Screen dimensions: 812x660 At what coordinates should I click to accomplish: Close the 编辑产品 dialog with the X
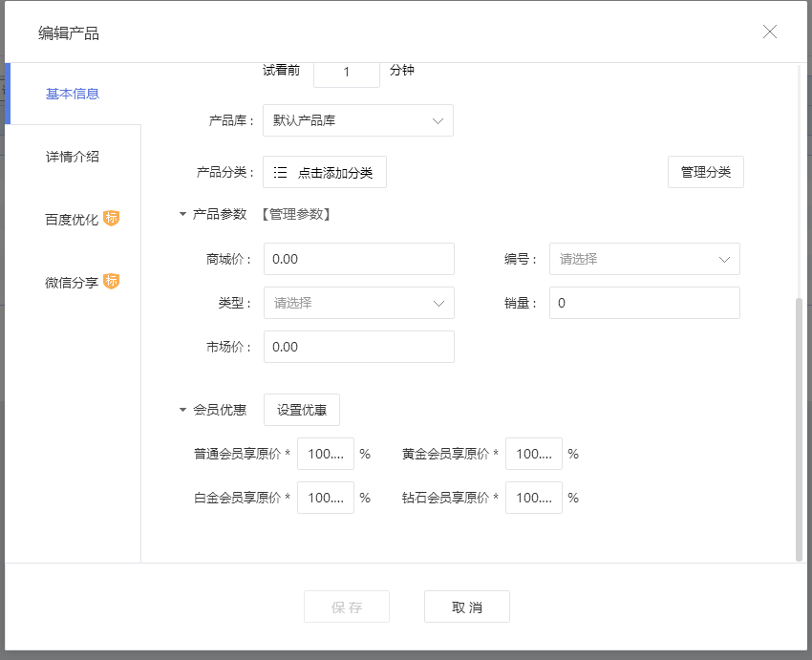click(x=770, y=32)
